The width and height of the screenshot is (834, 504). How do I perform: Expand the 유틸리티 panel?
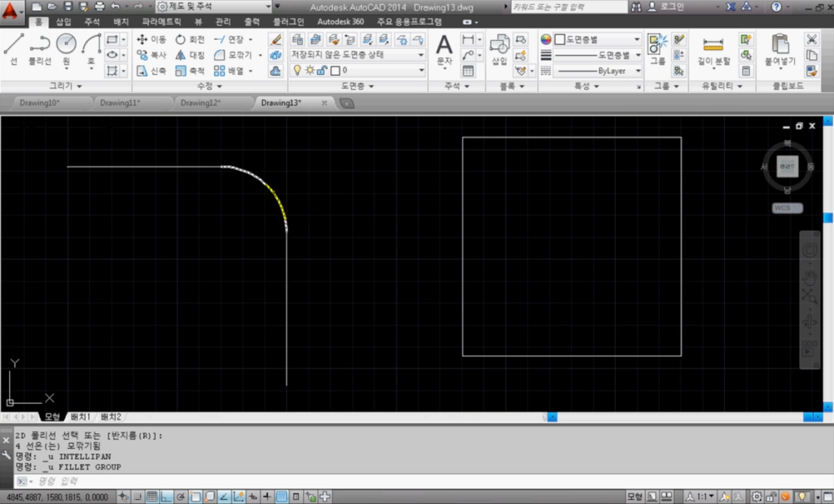(722, 85)
